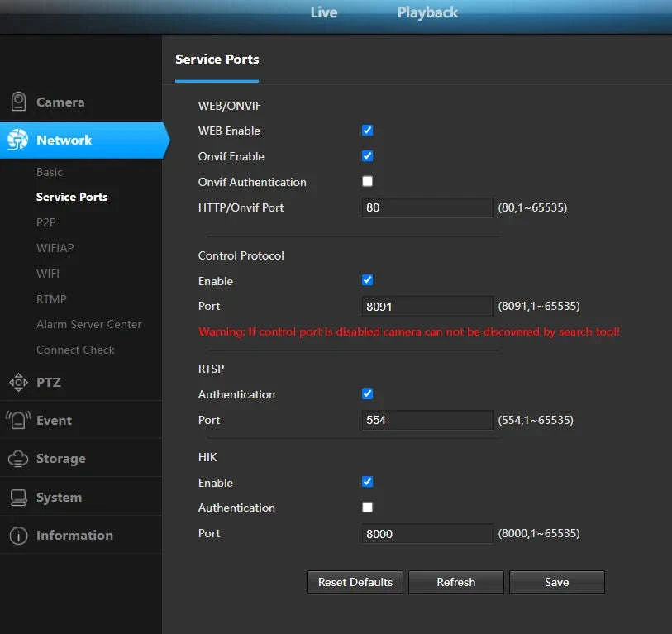The width and height of the screenshot is (672, 634).
Task: Click the HTTP/Onvif Port field
Action: [x=426, y=207]
